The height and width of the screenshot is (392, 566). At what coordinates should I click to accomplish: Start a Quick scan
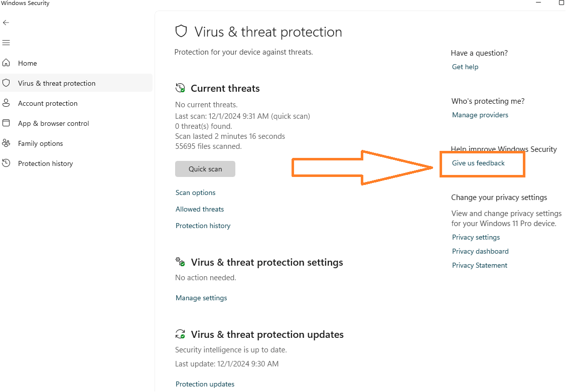[x=205, y=169]
